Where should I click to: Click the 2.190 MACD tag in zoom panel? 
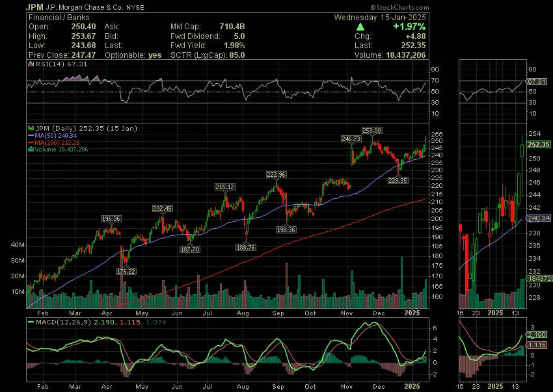click(537, 335)
